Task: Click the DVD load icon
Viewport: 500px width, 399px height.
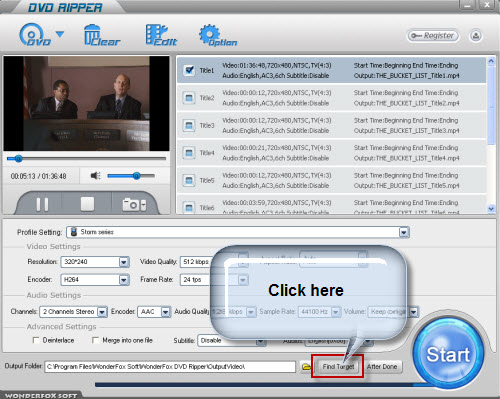Action: coord(35,35)
